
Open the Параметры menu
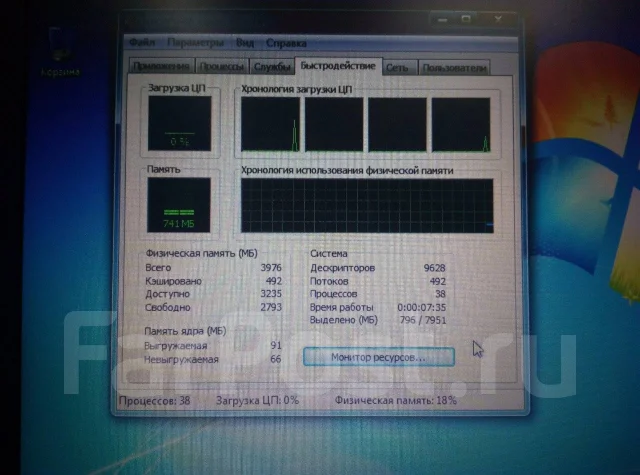(x=196, y=42)
